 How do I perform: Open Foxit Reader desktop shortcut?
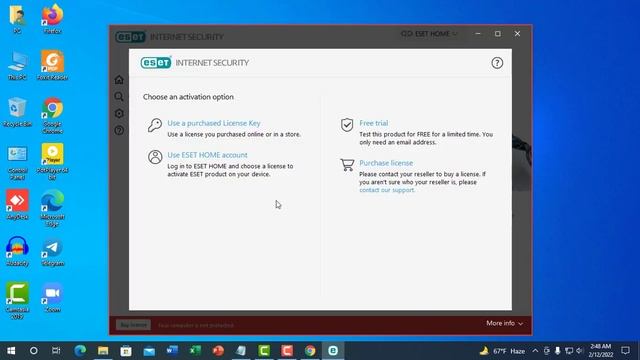click(x=52, y=65)
